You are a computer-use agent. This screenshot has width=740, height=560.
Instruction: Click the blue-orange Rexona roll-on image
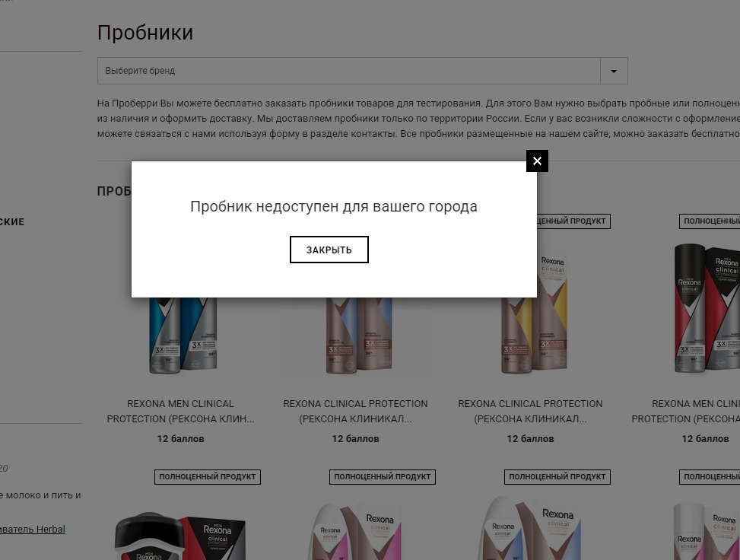click(530, 528)
